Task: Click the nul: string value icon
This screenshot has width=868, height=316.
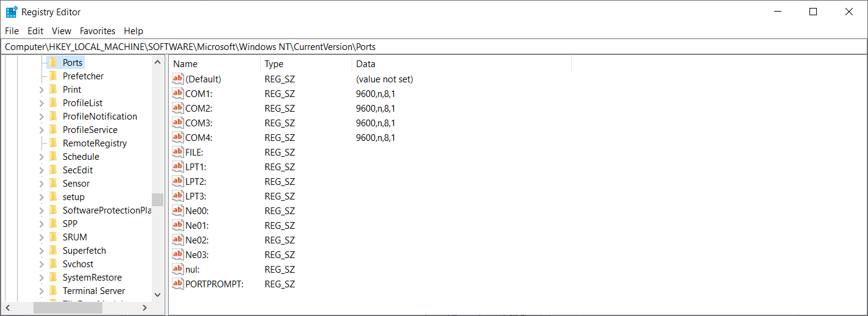Action: pos(178,269)
